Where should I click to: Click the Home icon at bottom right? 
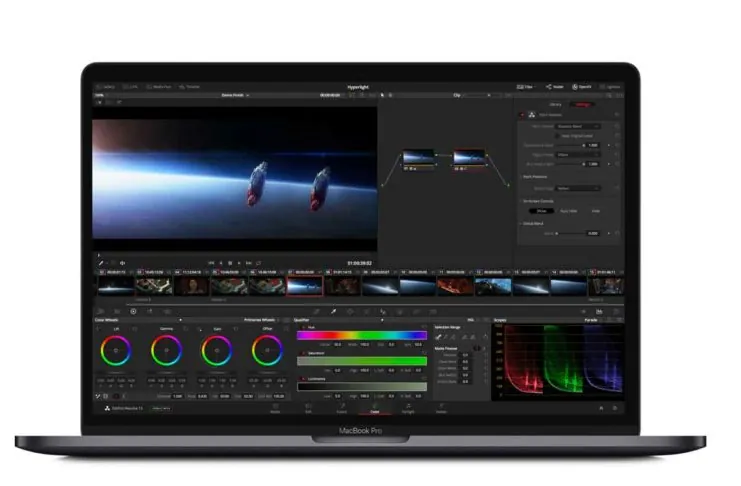pyautogui.click(x=601, y=408)
